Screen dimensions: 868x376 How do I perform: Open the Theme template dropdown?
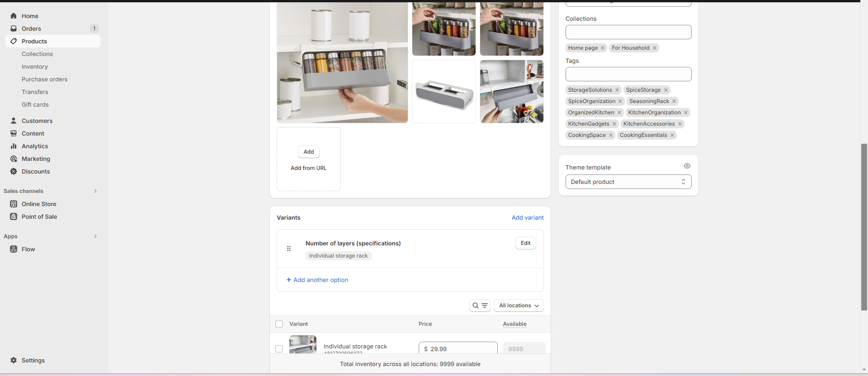tap(628, 182)
